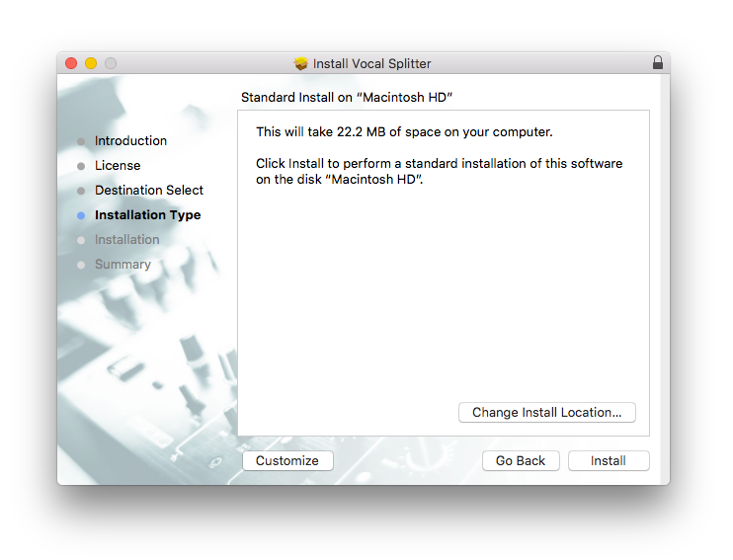Viewport: 733px width, 560px height.
Task: Click the Summary step label
Action: click(122, 264)
